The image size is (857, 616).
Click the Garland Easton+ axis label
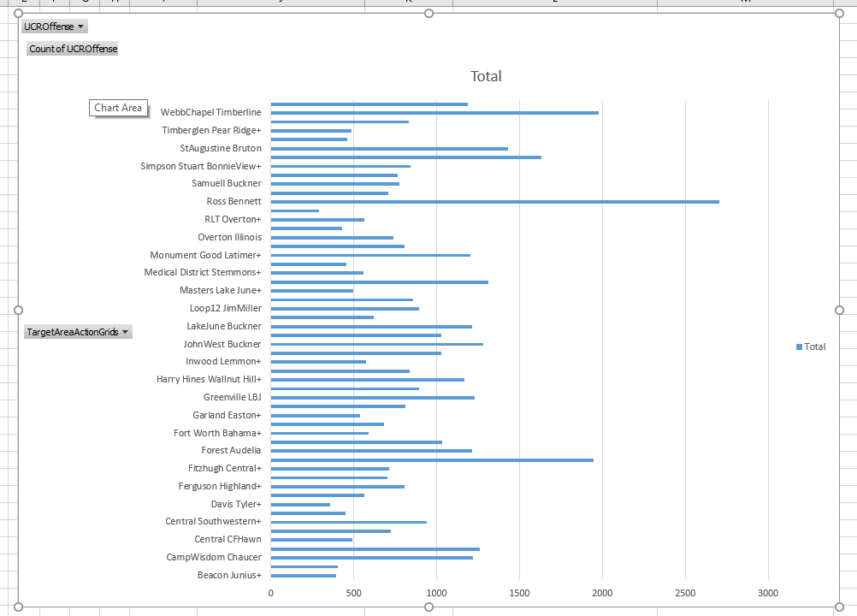227,416
